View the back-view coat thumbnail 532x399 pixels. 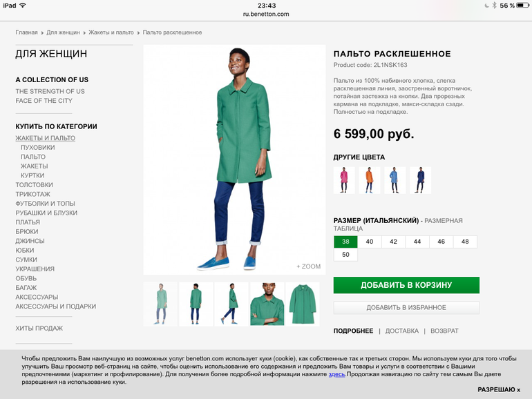click(x=196, y=304)
